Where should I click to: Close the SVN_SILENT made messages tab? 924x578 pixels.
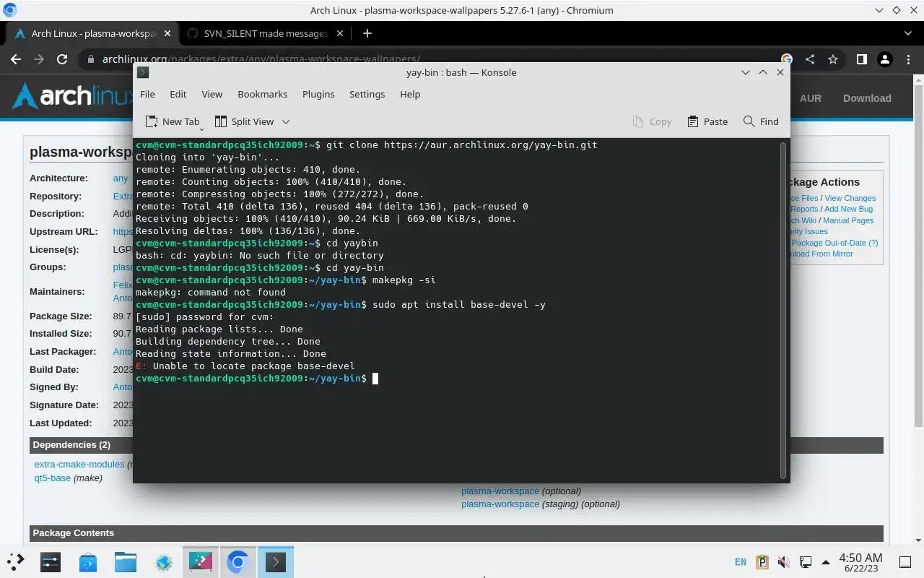(339, 33)
